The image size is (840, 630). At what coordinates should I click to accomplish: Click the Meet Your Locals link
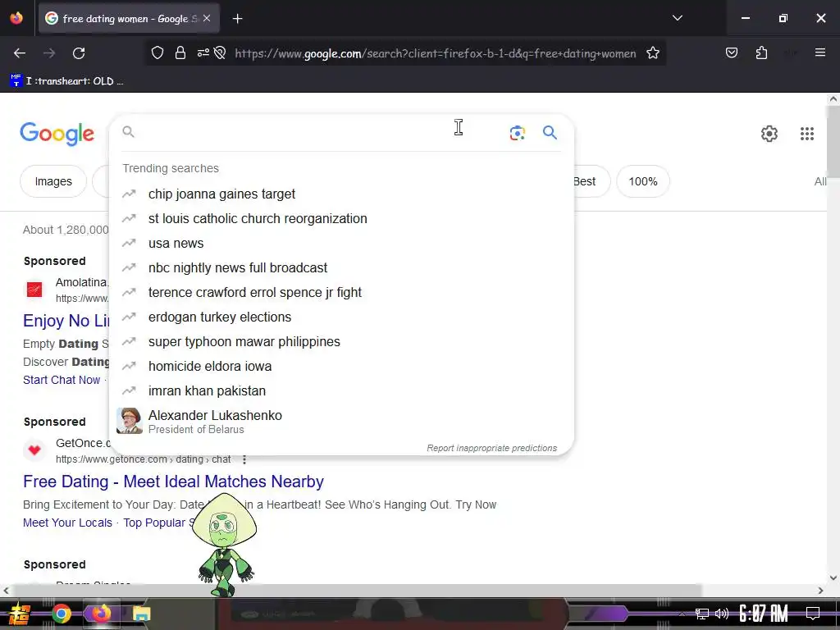click(67, 523)
